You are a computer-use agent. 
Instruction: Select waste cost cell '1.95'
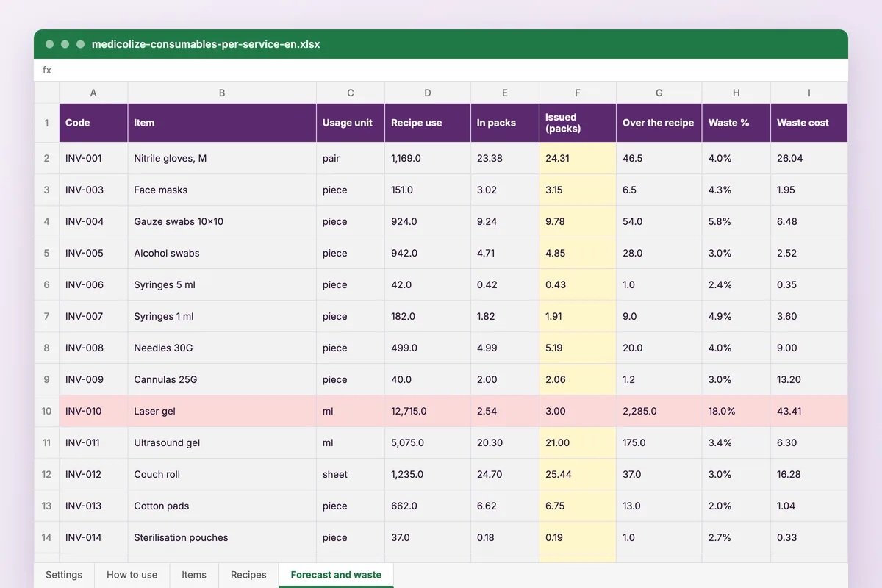tap(809, 190)
